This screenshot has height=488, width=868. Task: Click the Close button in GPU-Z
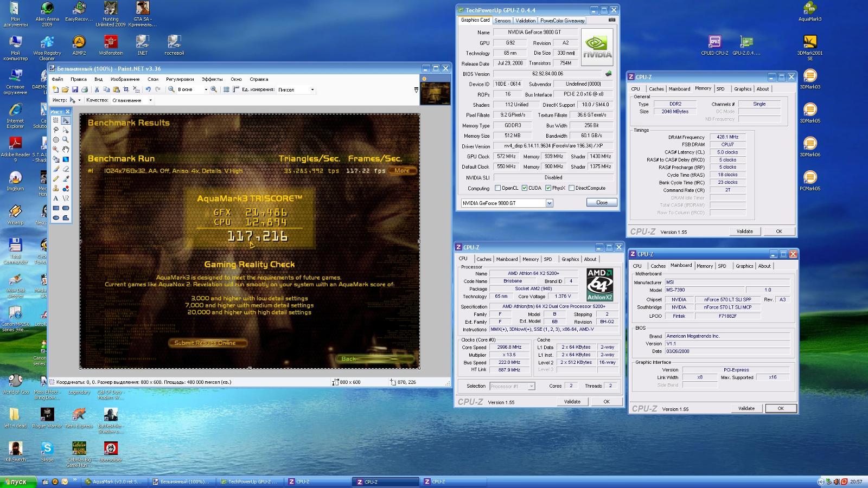point(602,202)
